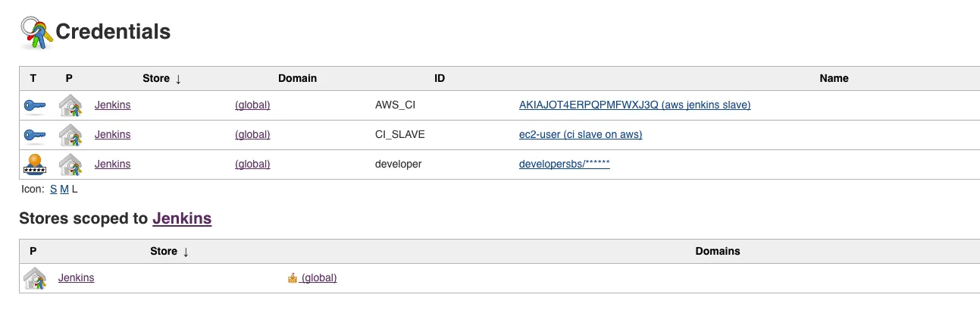Set icon size to M
This screenshot has height=326, width=980.
[x=64, y=190]
